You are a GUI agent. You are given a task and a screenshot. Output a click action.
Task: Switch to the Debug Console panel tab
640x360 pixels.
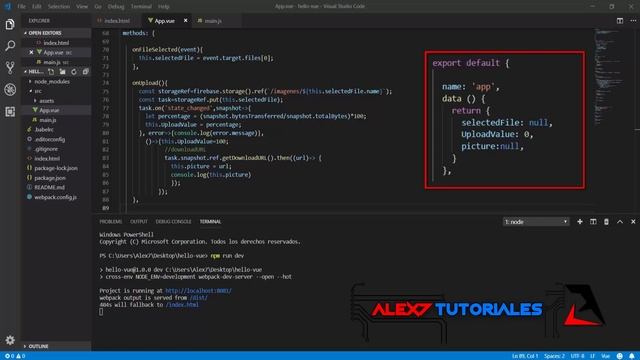tap(173, 222)
